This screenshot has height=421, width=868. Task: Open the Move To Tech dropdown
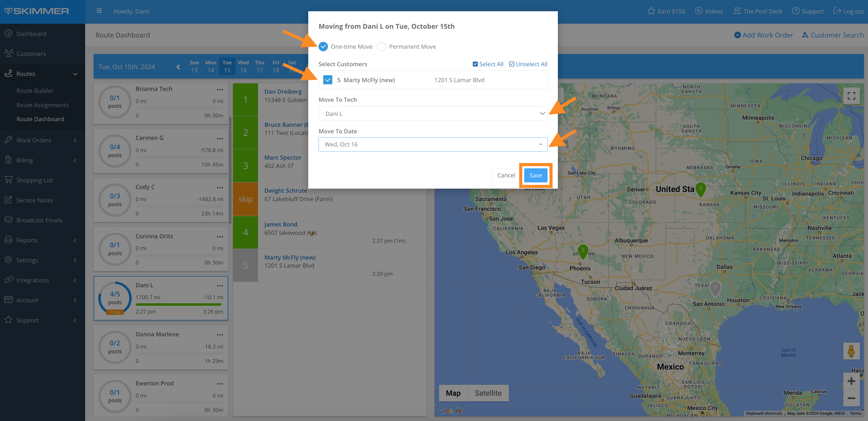(x=433, y=114)
